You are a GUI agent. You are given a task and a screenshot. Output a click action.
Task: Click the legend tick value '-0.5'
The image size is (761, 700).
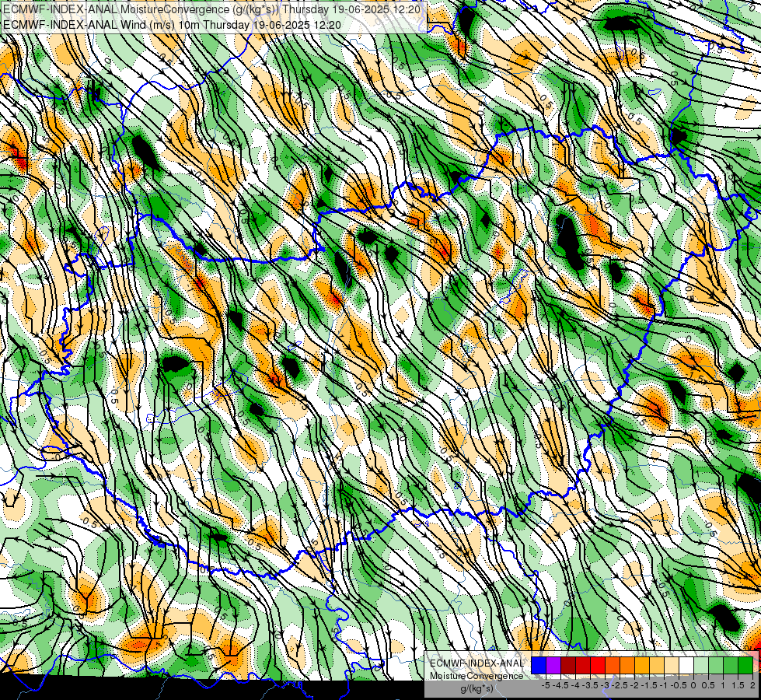click(x=679, y=685)
